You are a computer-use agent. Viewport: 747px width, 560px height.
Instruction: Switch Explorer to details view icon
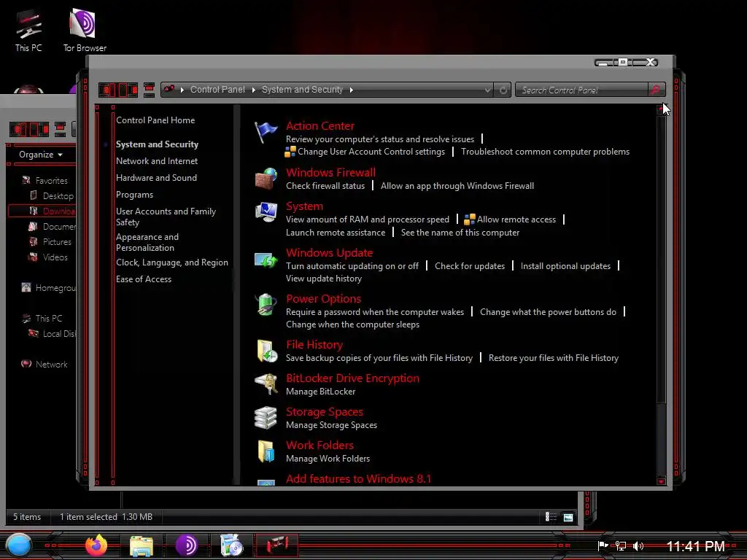tap(551, 517)
